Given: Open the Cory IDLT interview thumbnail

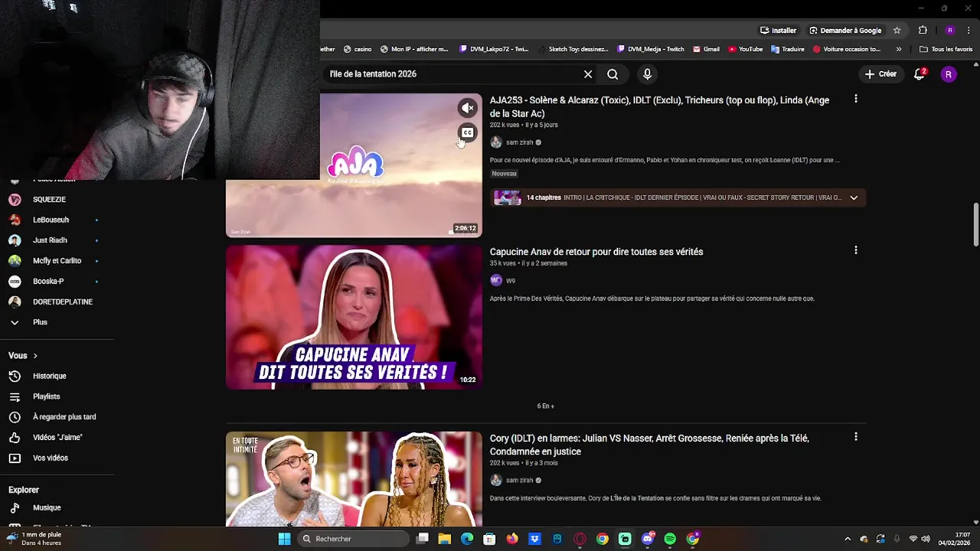Looking at the screenshot, I should click(354, 479).
